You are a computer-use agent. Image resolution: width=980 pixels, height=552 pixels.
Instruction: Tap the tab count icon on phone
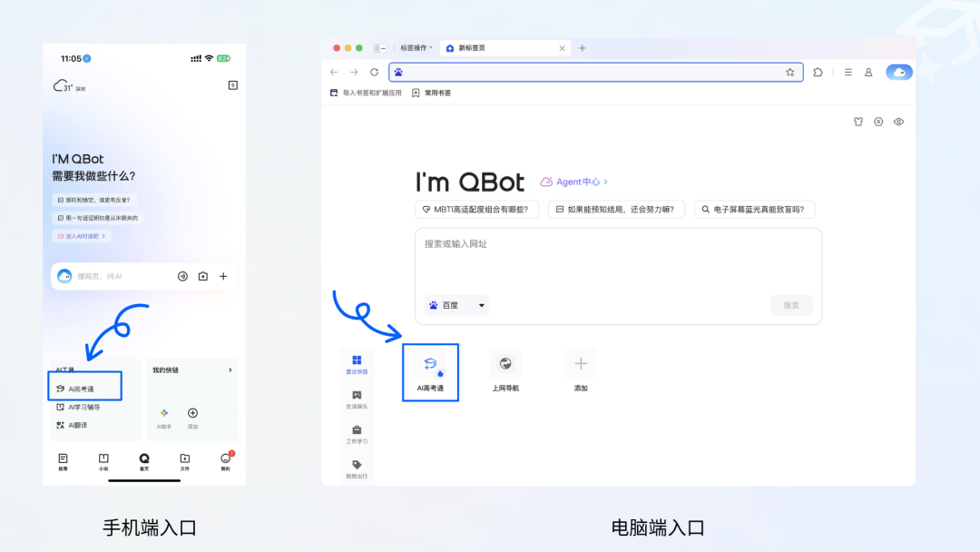233,85
